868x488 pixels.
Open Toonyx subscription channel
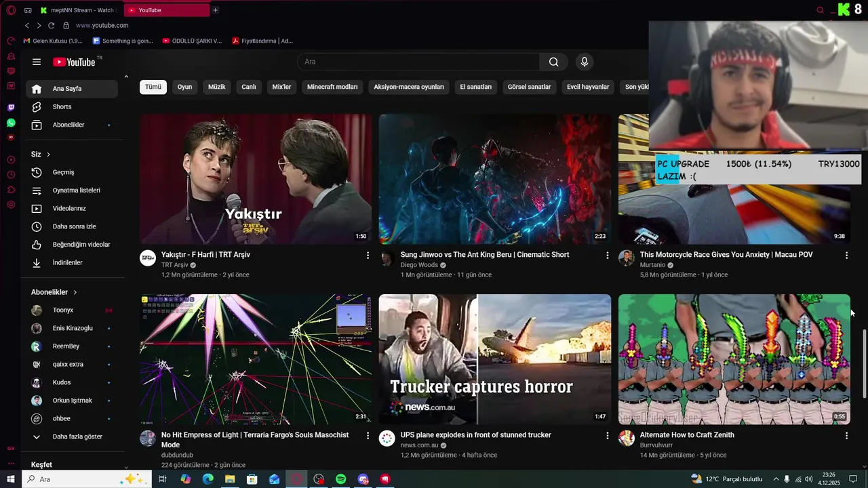click(x=72, y=310)
